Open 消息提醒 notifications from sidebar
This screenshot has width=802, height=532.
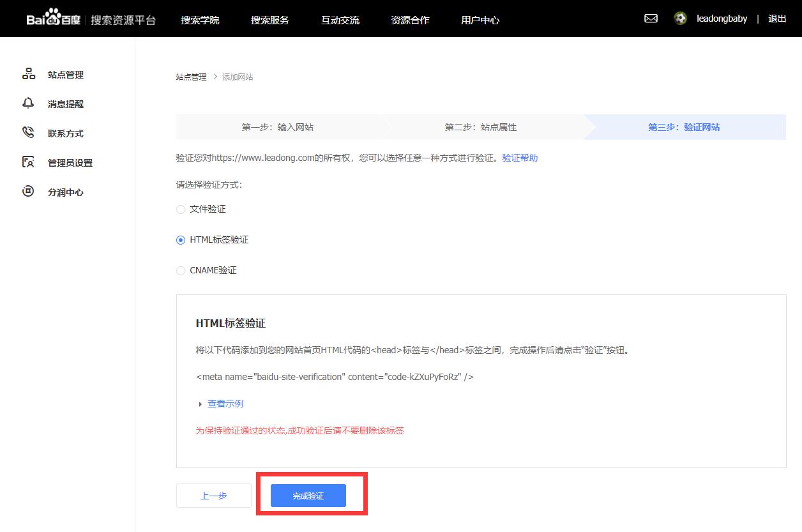pos(29,103)
